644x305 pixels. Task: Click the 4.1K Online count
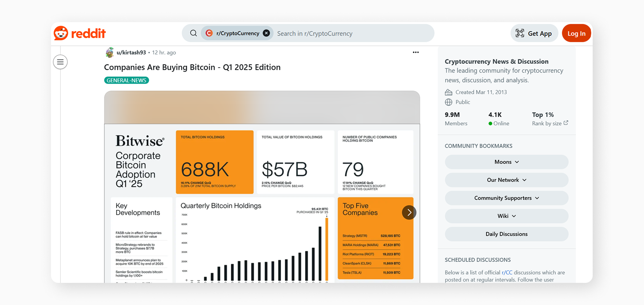pos(495,115)
